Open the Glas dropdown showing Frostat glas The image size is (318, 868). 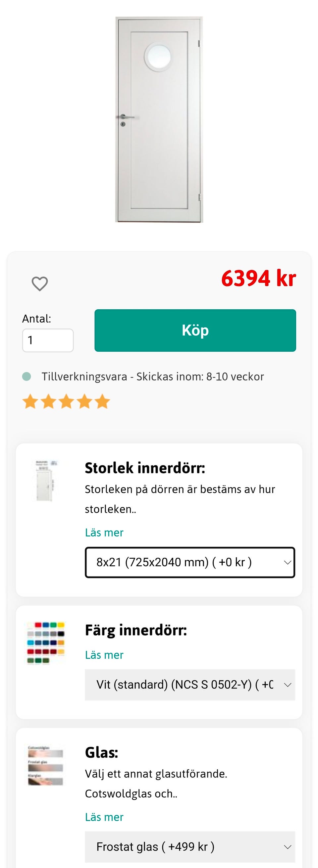pos(190,846)
